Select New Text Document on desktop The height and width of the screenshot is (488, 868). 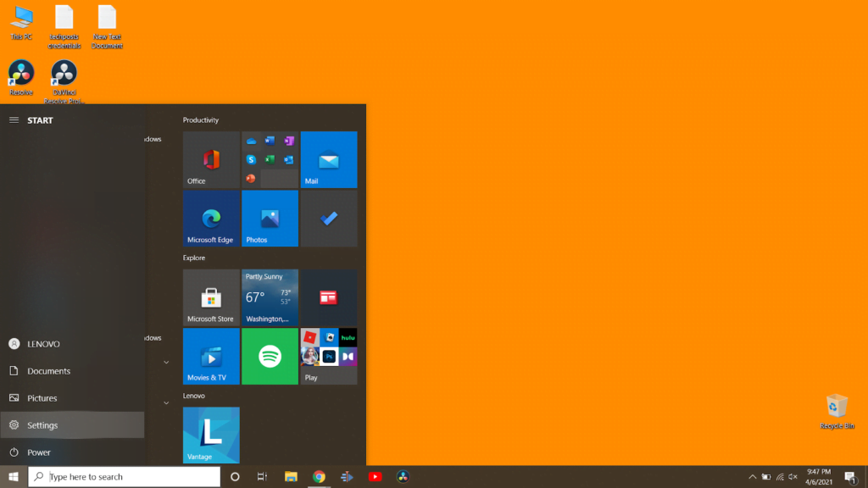[107, 28]
